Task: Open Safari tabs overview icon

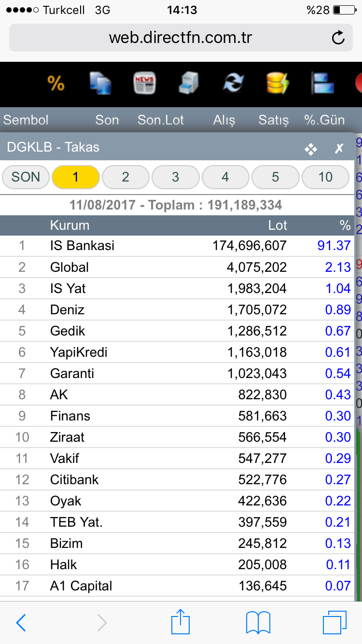Action: [335, 623]
